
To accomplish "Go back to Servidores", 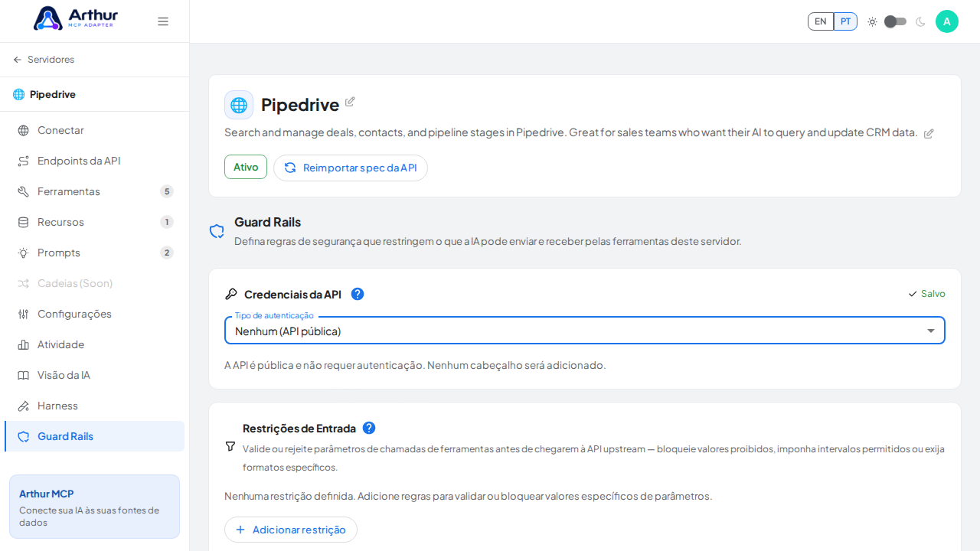I will click(44, 60).
